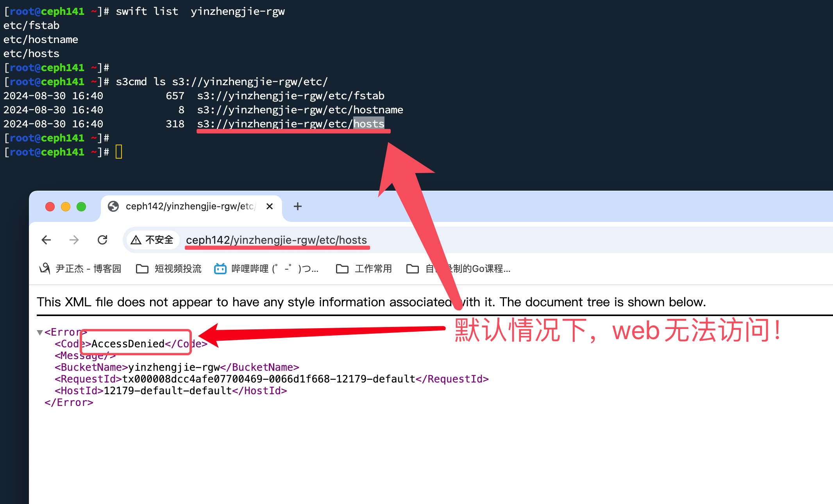Image resolution: width=833 pixels, height=504 pixels.
Task: Click the file size 318 in terminal
Action: click(x=175, y=124)
